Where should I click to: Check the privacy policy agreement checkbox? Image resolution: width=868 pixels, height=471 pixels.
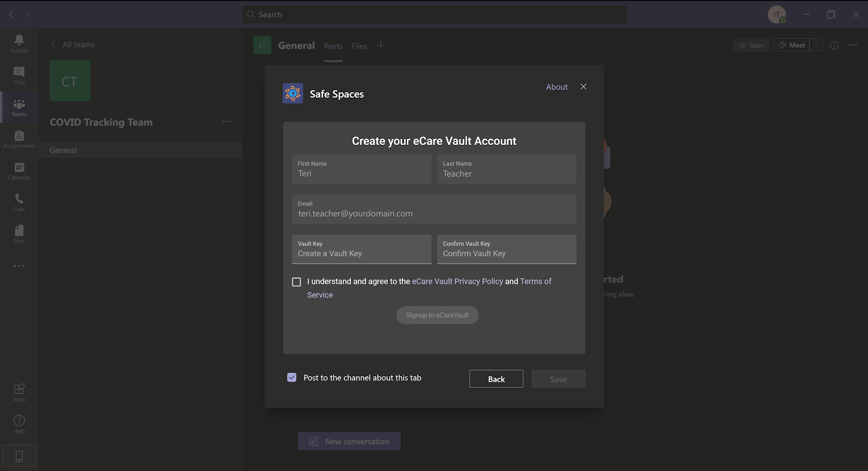click(x=296, y=282)
